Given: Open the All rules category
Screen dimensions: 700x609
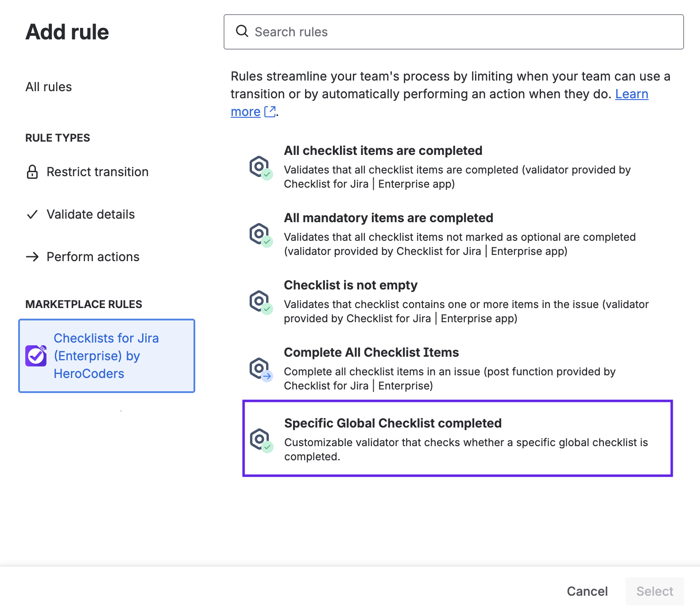Looking at the screenshot, I should [x=49, y=87].
